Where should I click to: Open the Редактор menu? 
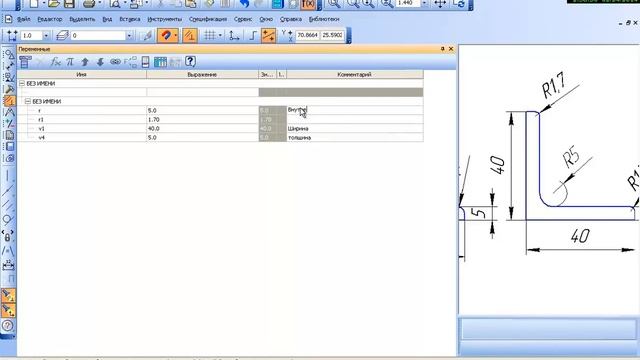[50, 19]
